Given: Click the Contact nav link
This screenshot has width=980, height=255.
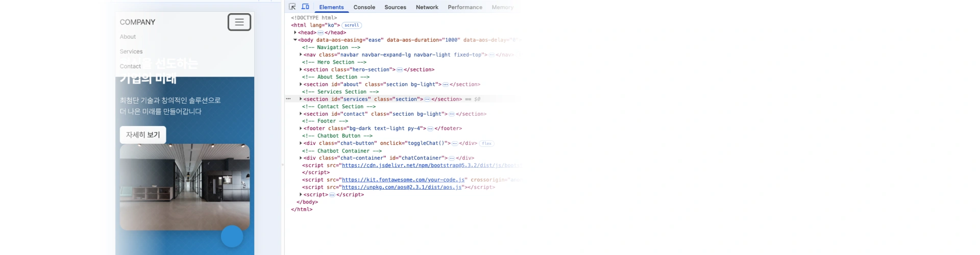Looking at the screenshot, I should coord(130,66).
